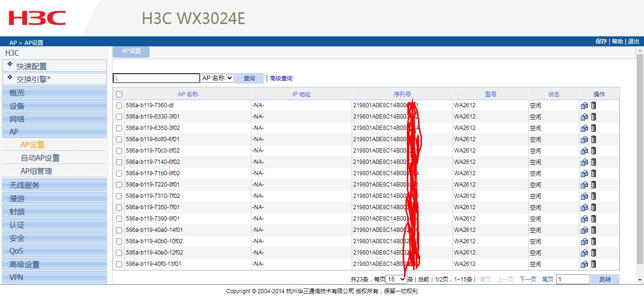
Task: Open copy icon for AP 586a-b119-6350-3f02
Action: (584, 128)
